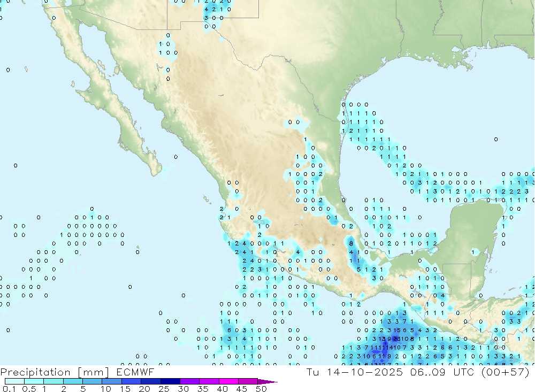The height and width of the screenshot is (392, 535).
Task: Click the 40–45 mm magenta legend swatch
Action: 228,381
